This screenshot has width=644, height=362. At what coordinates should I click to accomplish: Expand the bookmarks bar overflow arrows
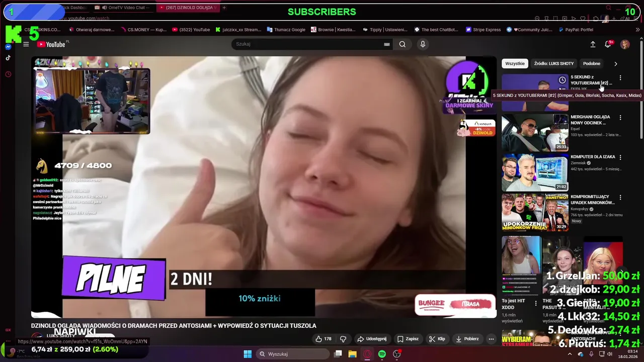pos(638,30)
